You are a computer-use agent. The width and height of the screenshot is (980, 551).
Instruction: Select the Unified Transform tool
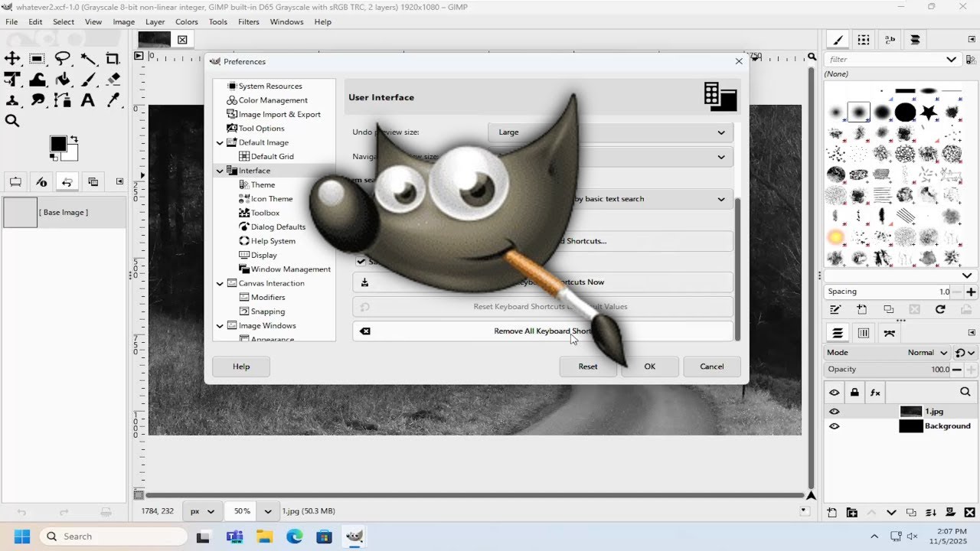point(12,79)
